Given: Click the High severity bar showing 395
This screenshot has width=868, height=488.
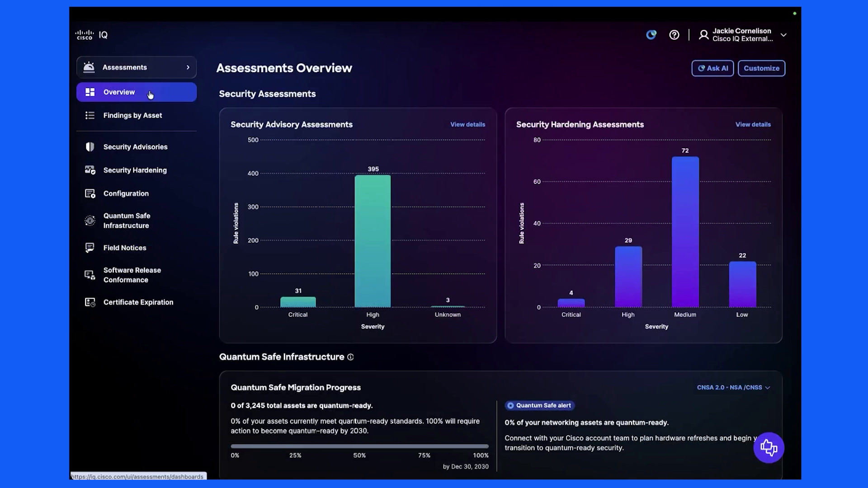Looking at the screenshot, I should 373,241.
